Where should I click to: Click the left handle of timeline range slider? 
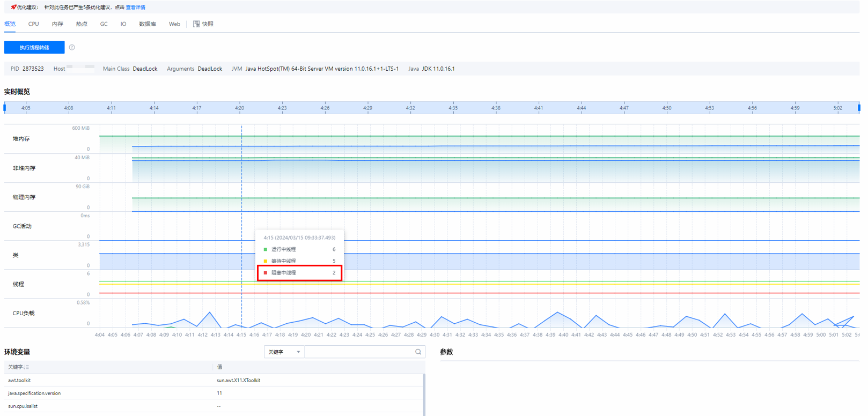[5, 108]
